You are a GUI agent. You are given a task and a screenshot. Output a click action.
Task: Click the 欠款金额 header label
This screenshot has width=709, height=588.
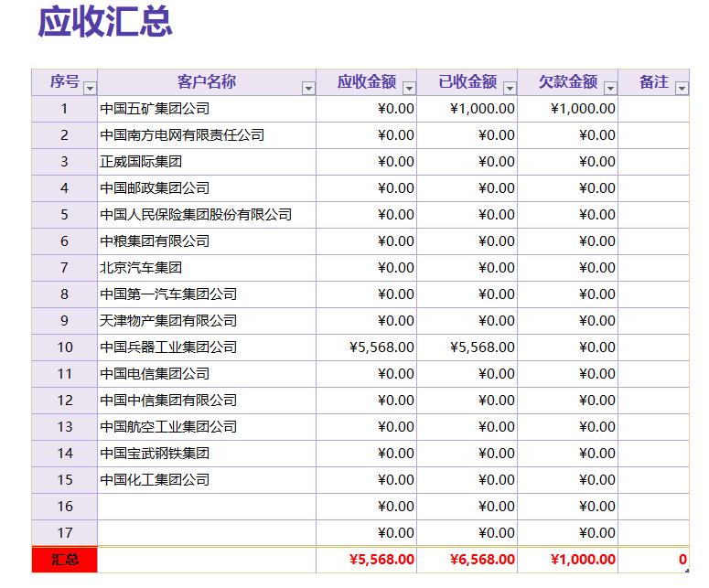coord(568,81)
